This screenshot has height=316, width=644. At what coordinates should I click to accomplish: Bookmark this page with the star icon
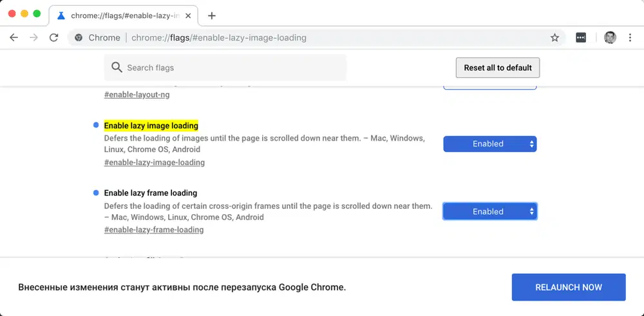[x=554, y=37]
